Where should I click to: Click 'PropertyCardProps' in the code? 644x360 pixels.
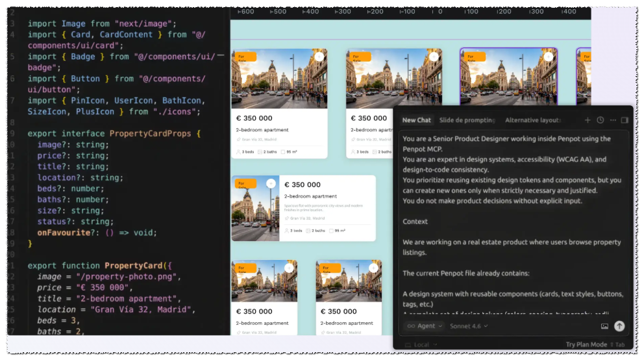click(150, 134)
